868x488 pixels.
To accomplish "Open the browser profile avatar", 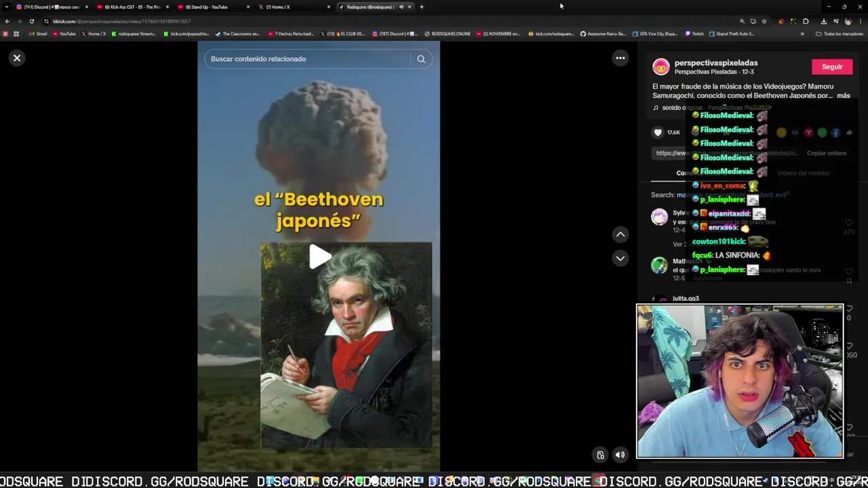I will (848, 21).
